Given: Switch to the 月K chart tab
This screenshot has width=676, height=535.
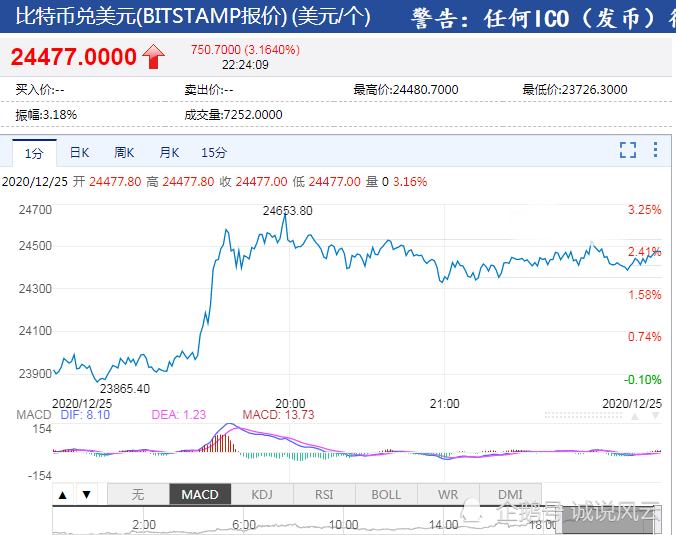Looking at the screenshot, I should (x=169, y=153).
